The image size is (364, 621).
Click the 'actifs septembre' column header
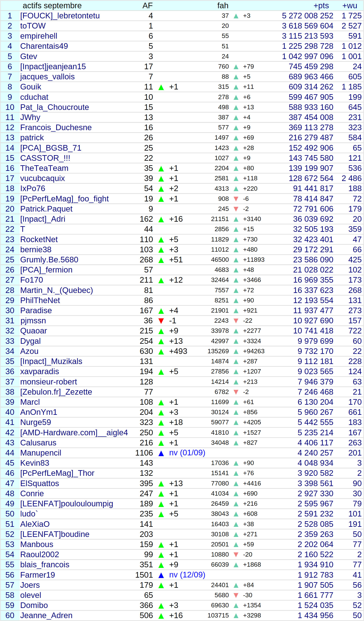coord(52,5)
